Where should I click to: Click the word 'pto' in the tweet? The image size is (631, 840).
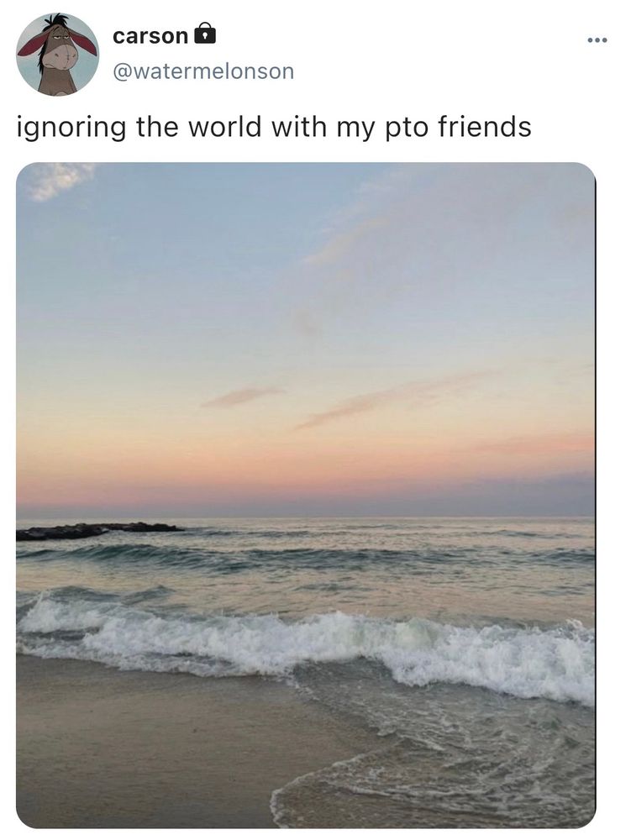pos(408,129)
